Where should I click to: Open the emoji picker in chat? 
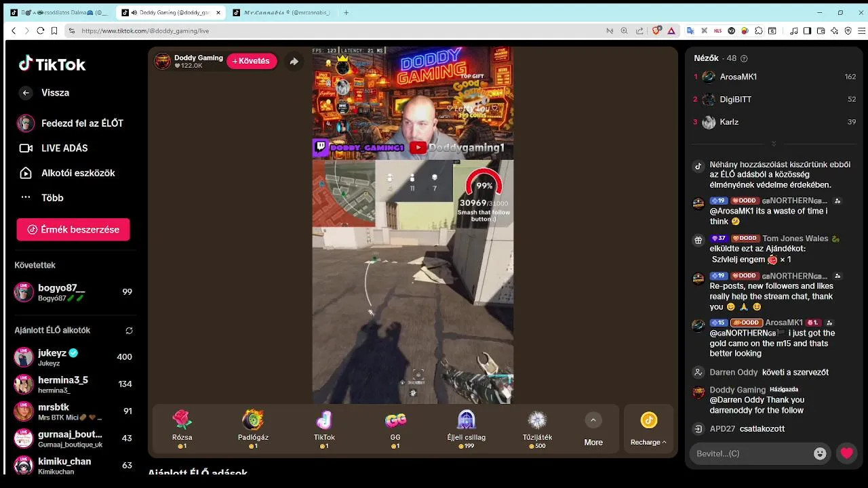(x=820, y=453)
